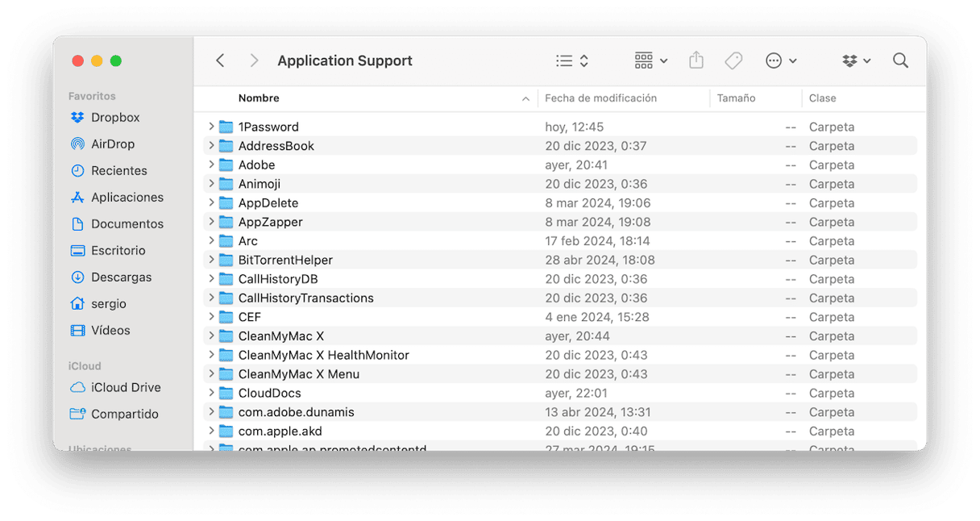980x521 pixels.
Task: Click the date 13 abr 2024, 13:31
Action: coord(597,412)
